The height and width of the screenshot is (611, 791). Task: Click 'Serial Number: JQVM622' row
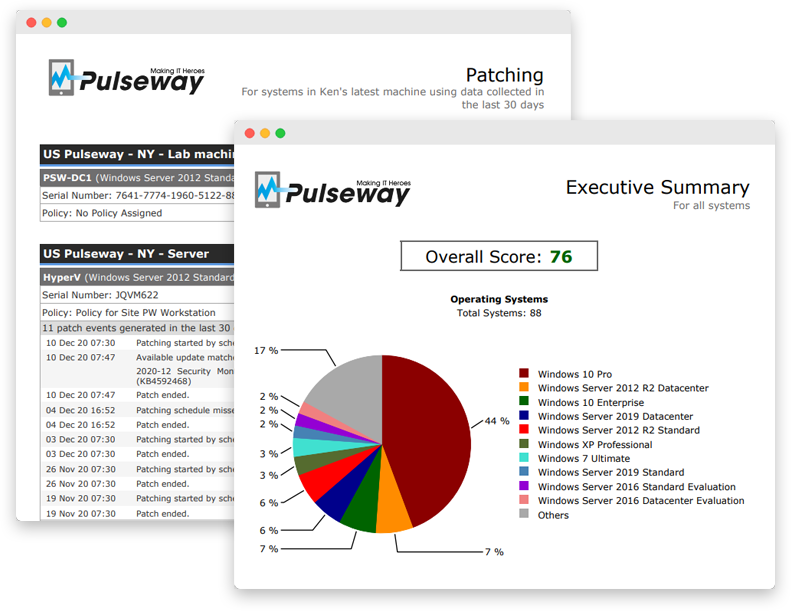[x=137, y=295]
